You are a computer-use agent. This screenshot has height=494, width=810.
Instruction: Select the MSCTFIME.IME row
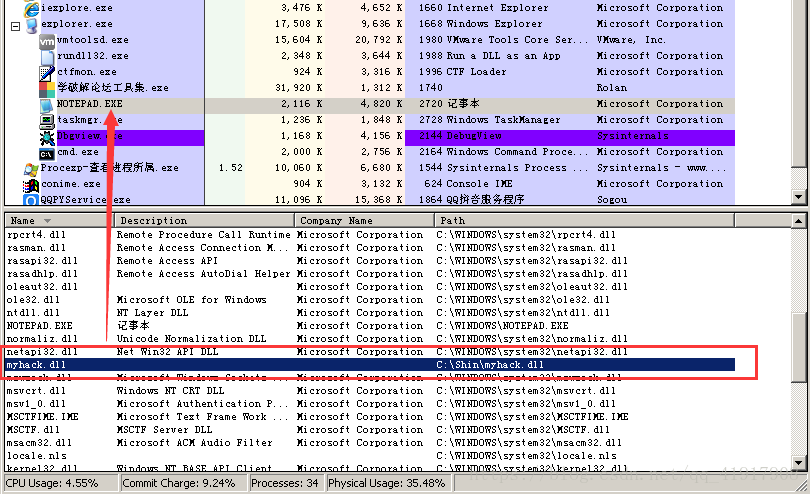click(x=369, y=416)
